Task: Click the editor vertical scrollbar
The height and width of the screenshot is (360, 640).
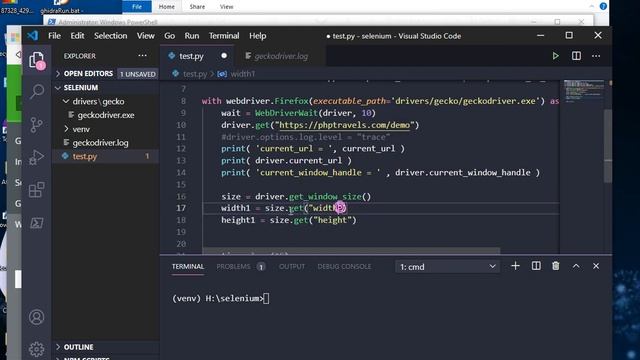Action: click(608, 146)
